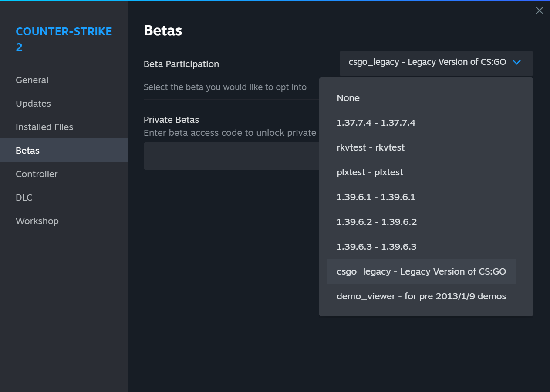This screenshot has width=550, height=392.
Task: Open the General settings tab
Action: [x=32, y=80]
